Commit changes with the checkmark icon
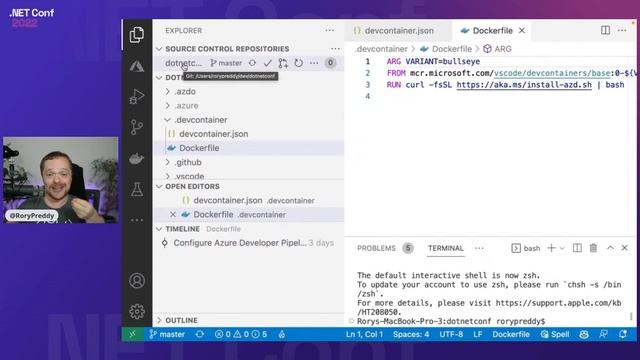The width and height of the screenshot is (640, 360). [267, 63]
